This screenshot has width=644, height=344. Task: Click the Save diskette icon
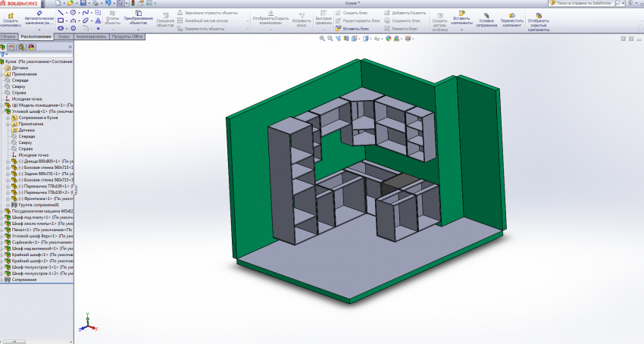83,3
